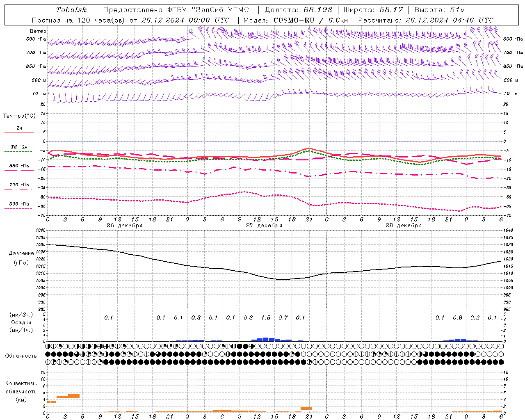The width and height of the screenshot is (525, 420).
Task: Click the "(мм/3ч.)" precipitation unit label
Action: click(x=21, y=315)
